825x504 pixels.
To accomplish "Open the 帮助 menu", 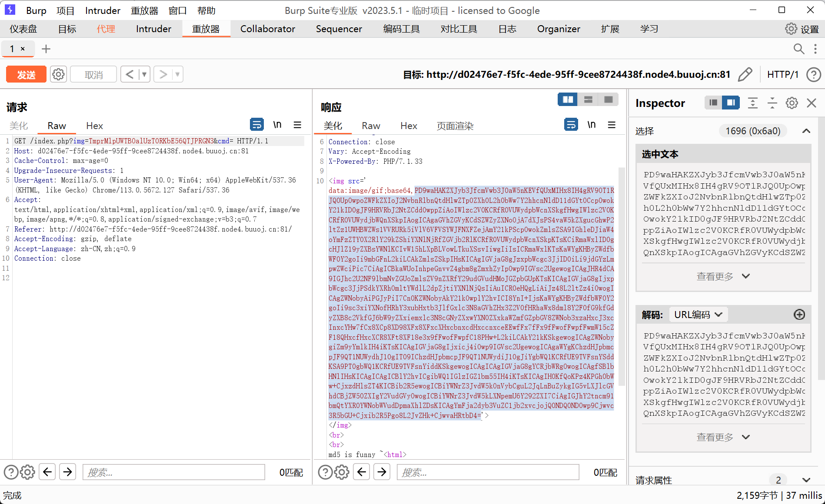I will (x=206, y=10).
